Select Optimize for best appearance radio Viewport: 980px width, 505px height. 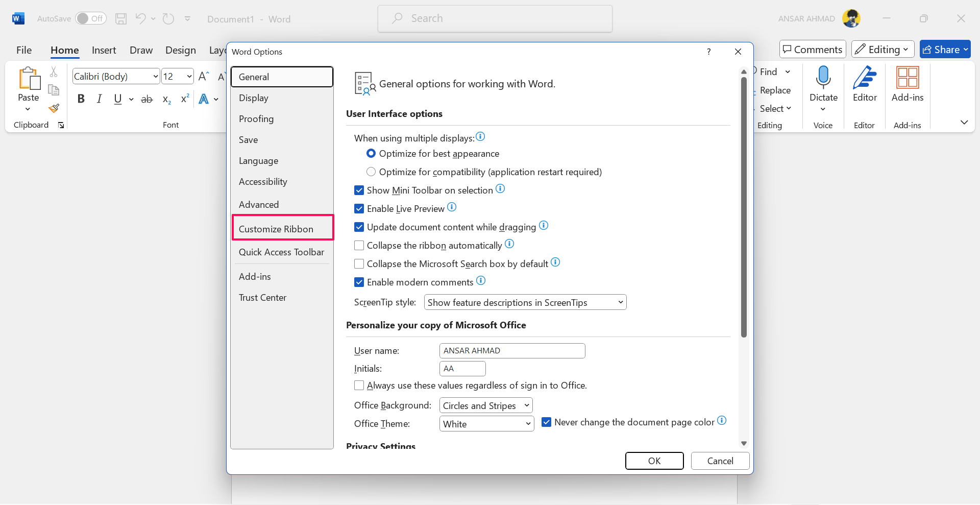click(371, 154)
